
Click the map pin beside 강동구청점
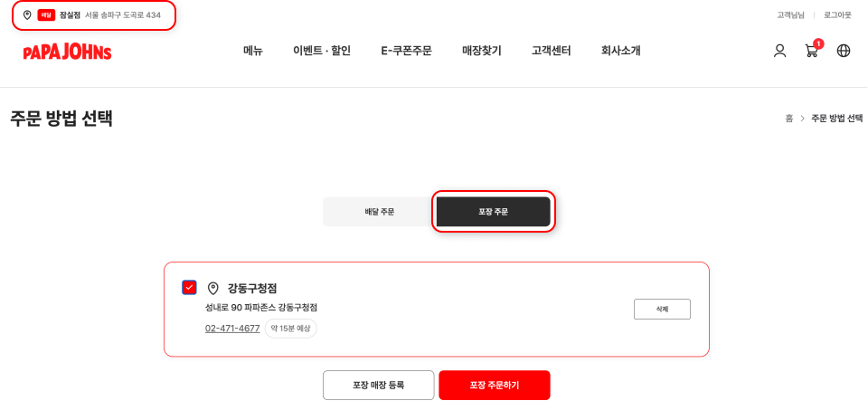coord(213,289)
